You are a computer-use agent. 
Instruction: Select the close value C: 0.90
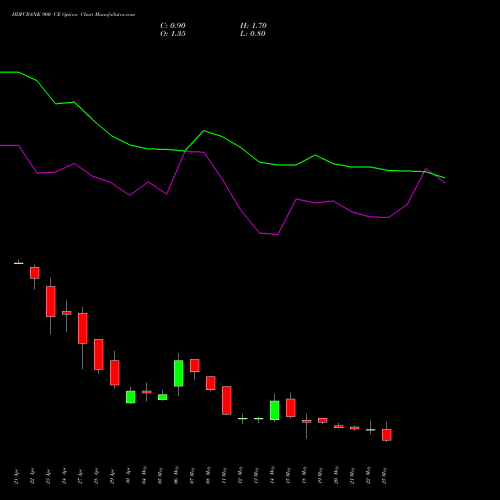tap(173, 26)
